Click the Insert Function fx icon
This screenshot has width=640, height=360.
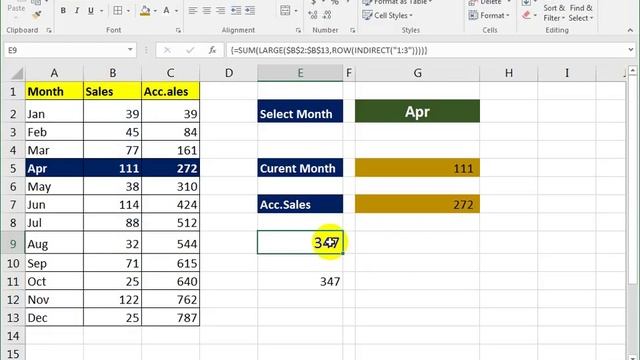tap(212, 50)
